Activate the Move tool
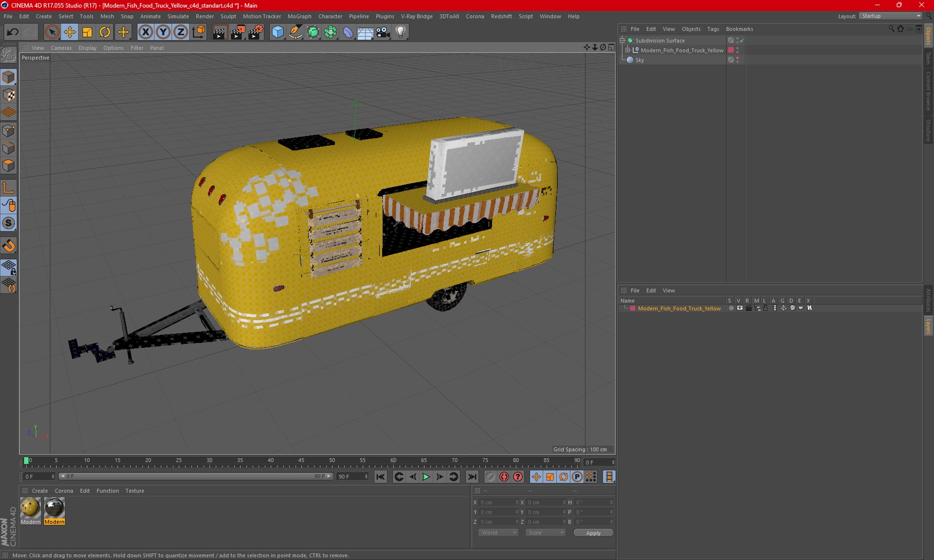Screen dimensions: 934x560 pos(70,32)
